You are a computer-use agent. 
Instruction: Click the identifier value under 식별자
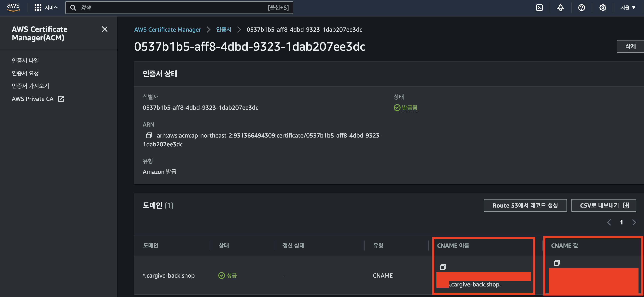[x=200, y=108]
